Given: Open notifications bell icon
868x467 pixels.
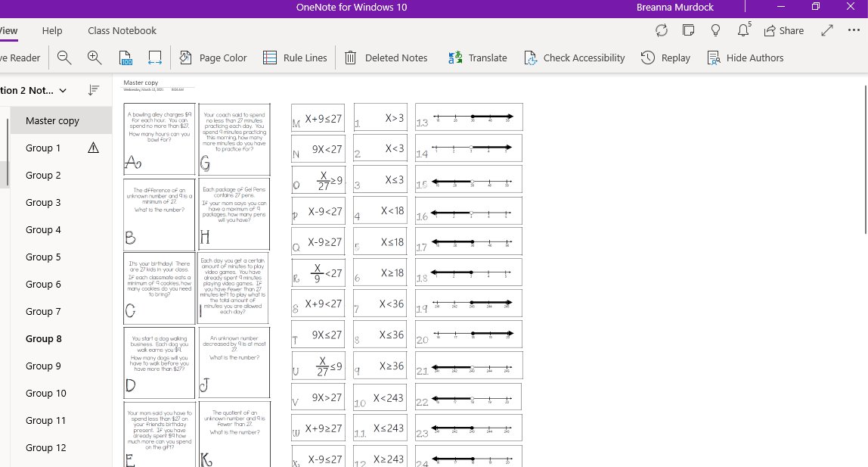Looking at the screenshot, I should click(x=744, y=30).
